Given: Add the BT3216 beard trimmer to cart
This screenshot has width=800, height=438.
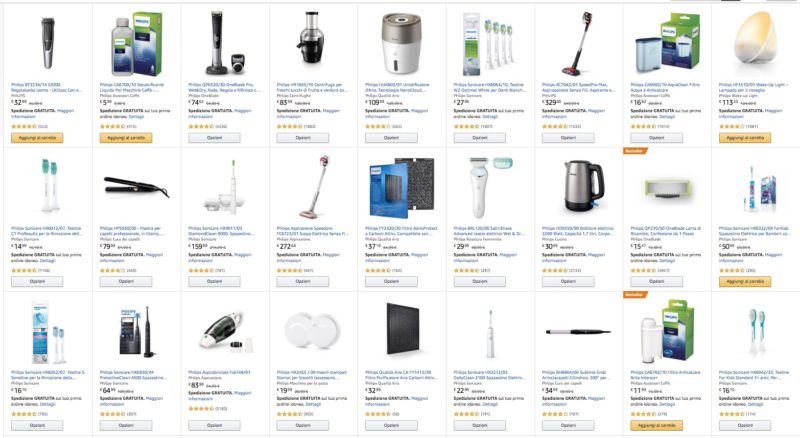Looking at the screenshot, I should (x=37, y=138).
